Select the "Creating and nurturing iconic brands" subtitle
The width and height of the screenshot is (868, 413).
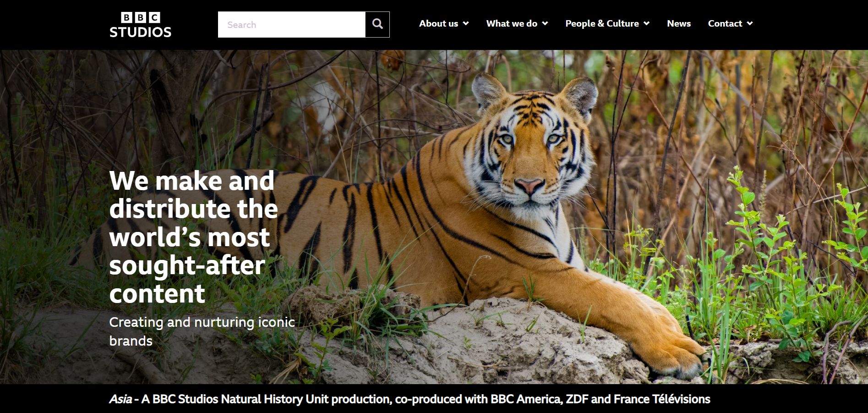pyautogui.click(x=202, y=331)
